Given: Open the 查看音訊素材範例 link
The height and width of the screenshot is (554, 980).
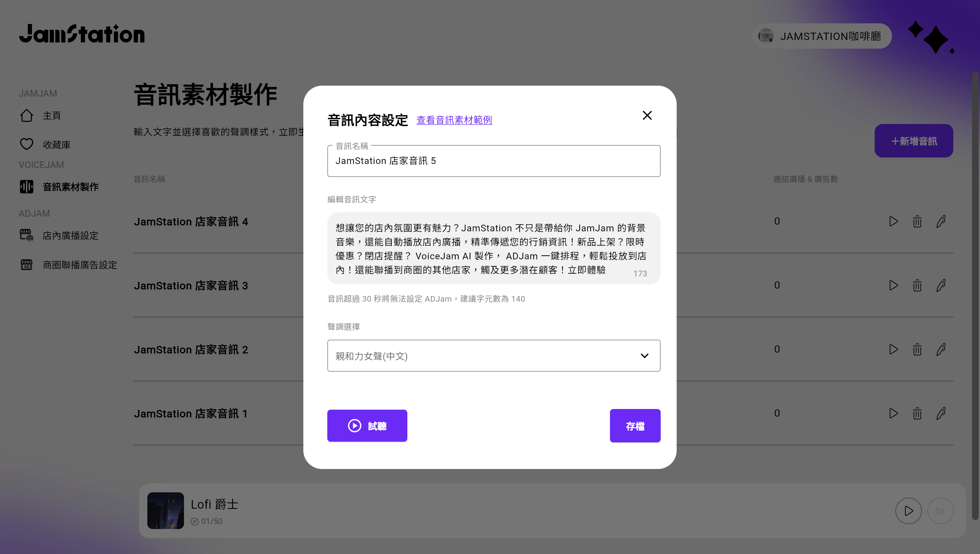Looking at the screenshot, I should [x=454, y=120].
